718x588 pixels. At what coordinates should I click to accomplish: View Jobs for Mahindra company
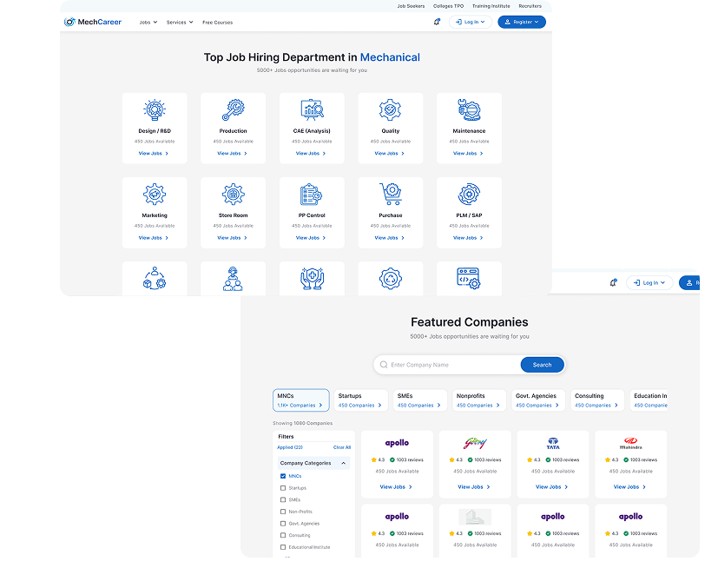[x=629, y=486]
